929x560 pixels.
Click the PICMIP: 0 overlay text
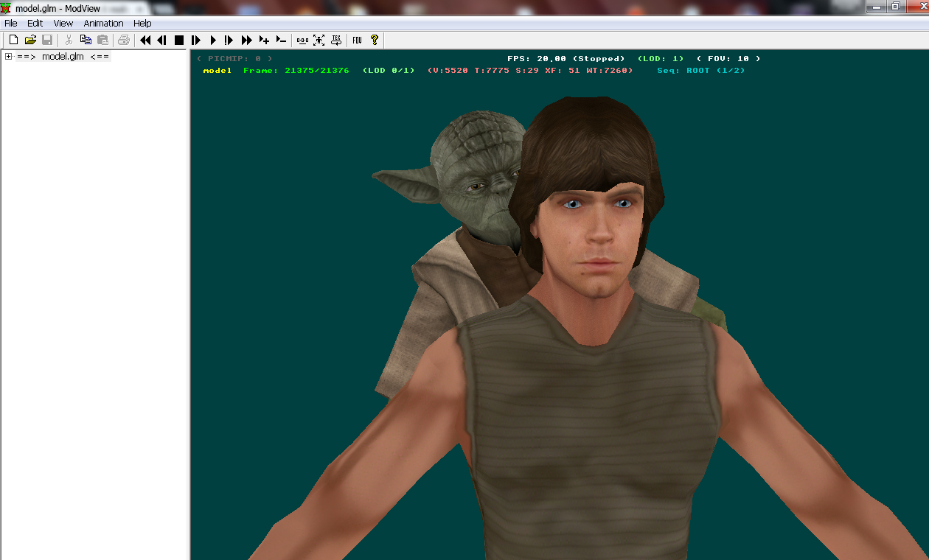(234, 58)
